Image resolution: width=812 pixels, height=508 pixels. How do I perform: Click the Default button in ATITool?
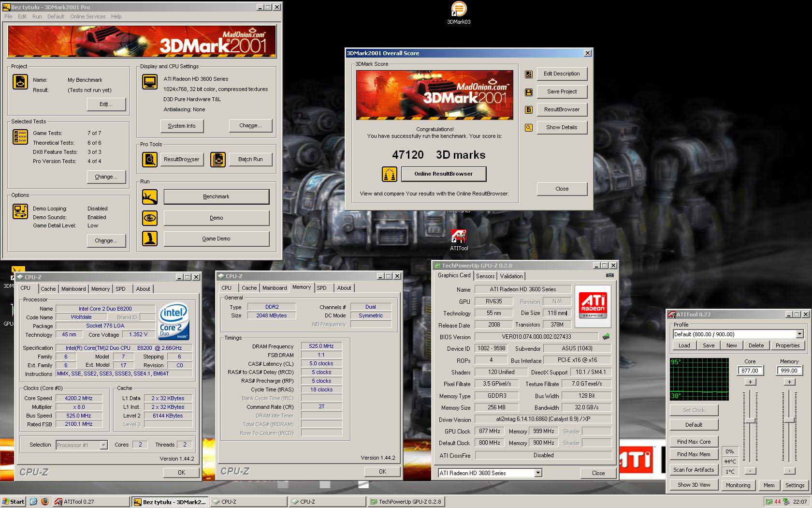click(x=694, y=425)
